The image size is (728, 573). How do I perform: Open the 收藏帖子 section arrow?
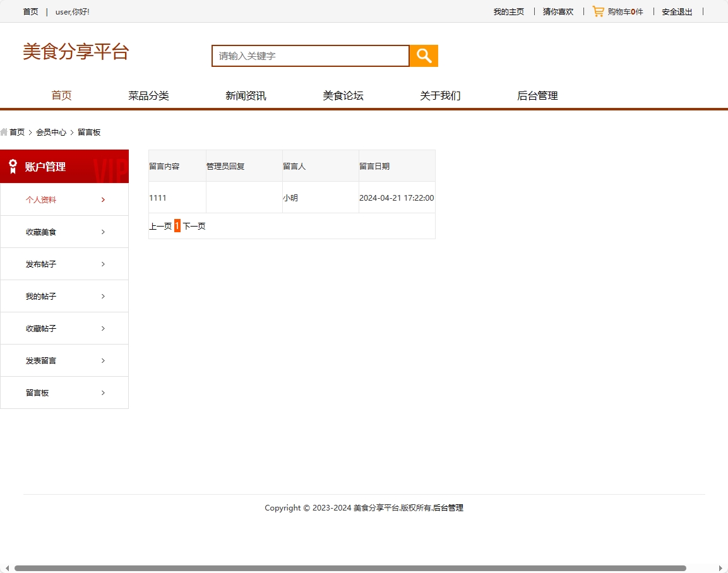point(103,328)
